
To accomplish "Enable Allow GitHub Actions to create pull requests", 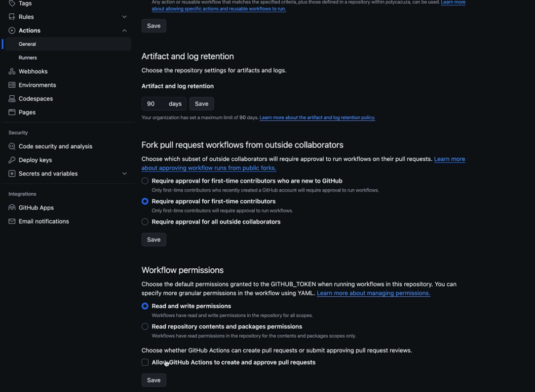I will coord(145,362).
